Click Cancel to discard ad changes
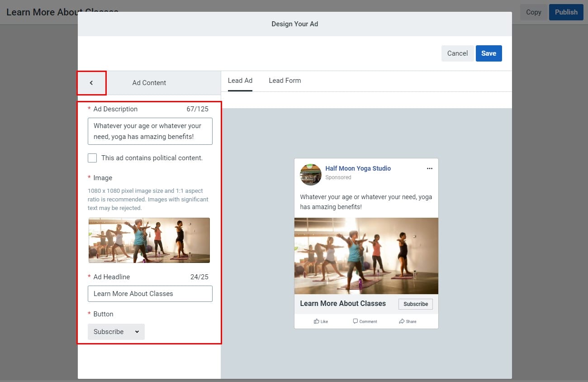Image resolution: width=588 pixels, height=382 pixels. tap(457, 53)
